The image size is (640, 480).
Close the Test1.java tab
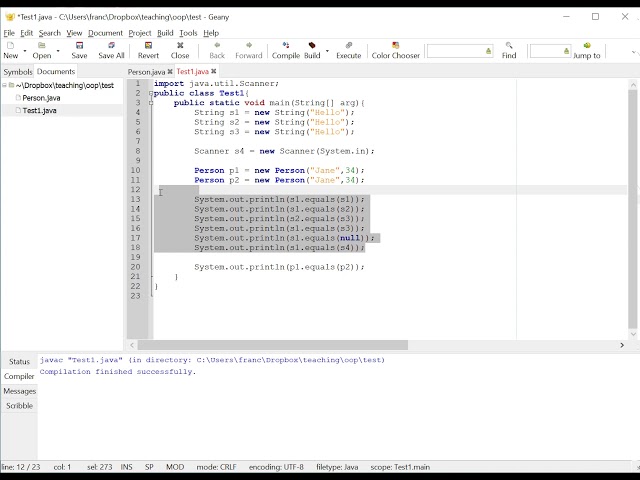(216, 72)
